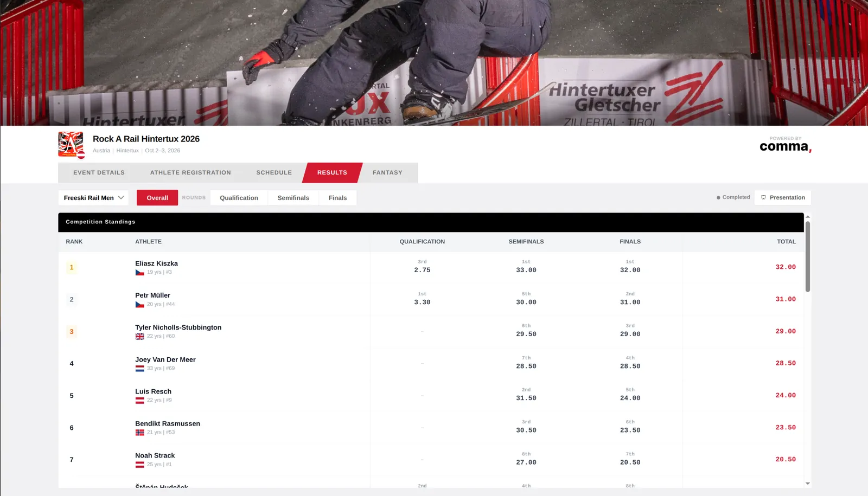Click the Austrian flag beside Noah Strack
Viewport: 868px width, 496px height.
[140, 465]
